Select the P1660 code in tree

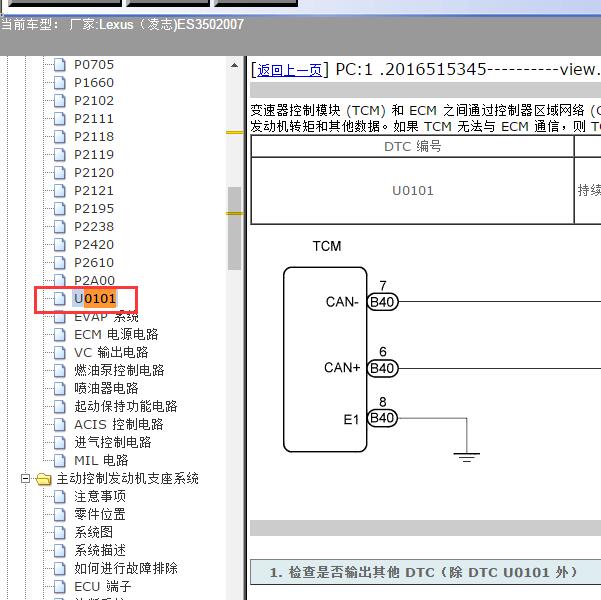point(94,83)
